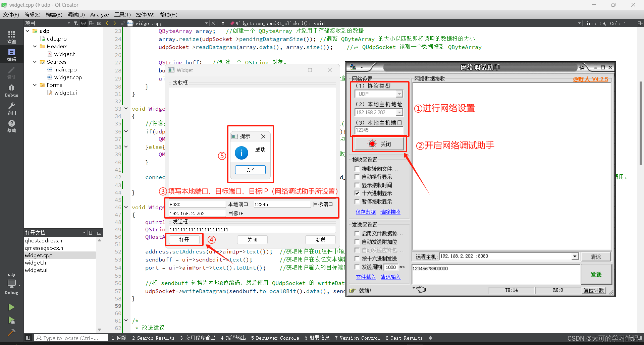The height and width of the screenshot is (345, 644).
Task: Switch to Edit mode in the mode bar
Action: [11, 55]
